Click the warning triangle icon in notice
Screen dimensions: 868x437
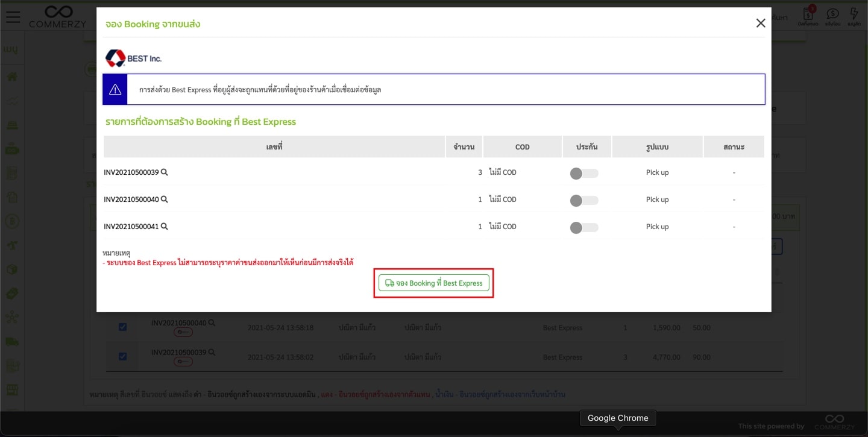(115, 90)
